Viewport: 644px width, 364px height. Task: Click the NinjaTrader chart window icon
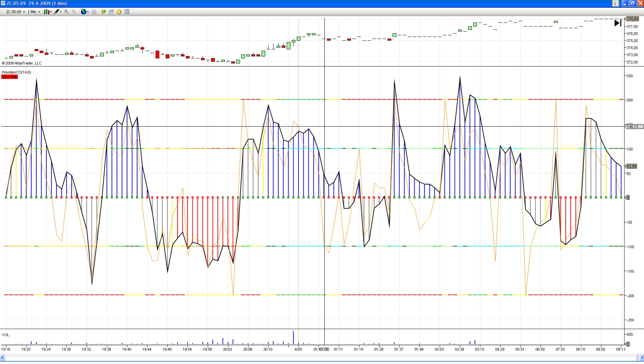pyautogui.click(x=3, y=3)
